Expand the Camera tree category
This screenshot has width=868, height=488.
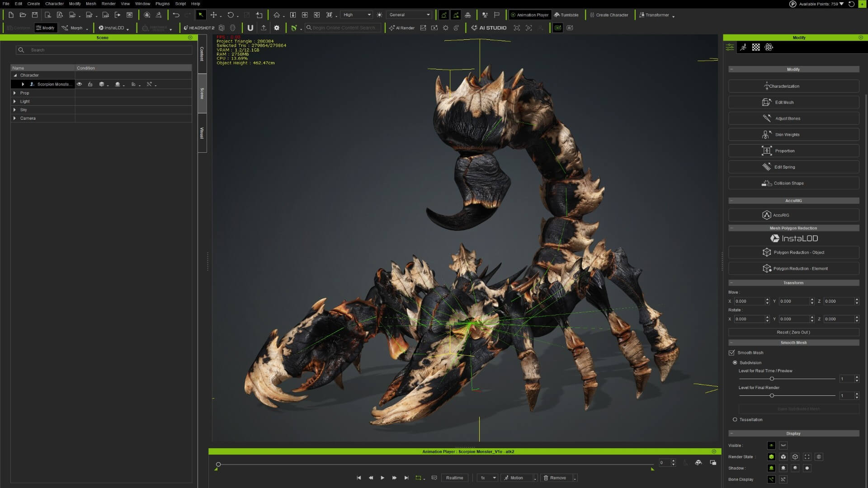(15, 118)
